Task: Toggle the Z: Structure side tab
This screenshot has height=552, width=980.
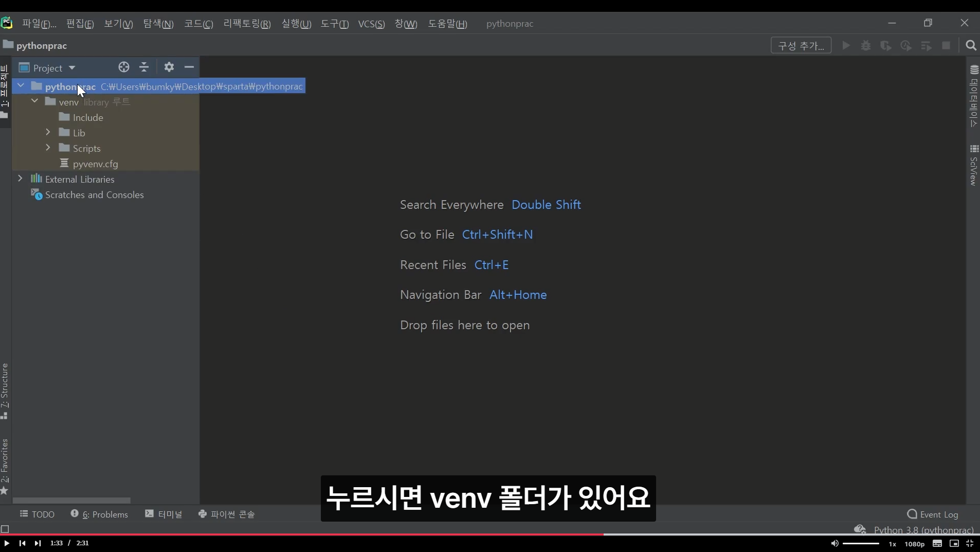Action: [5, 391]
